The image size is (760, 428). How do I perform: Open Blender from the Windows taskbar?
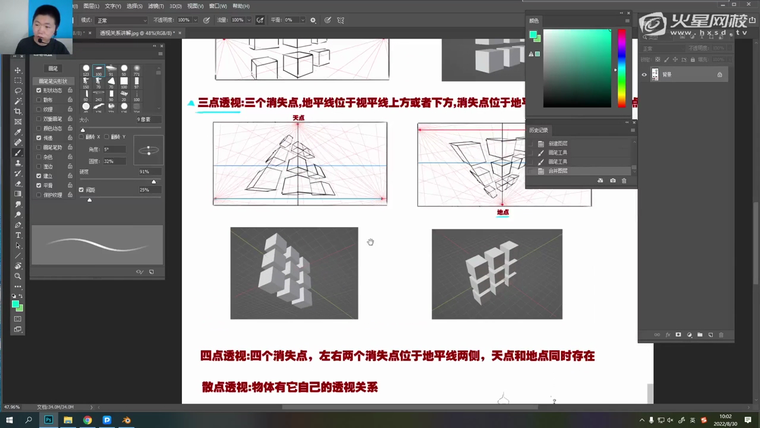[x=127, y=420]
